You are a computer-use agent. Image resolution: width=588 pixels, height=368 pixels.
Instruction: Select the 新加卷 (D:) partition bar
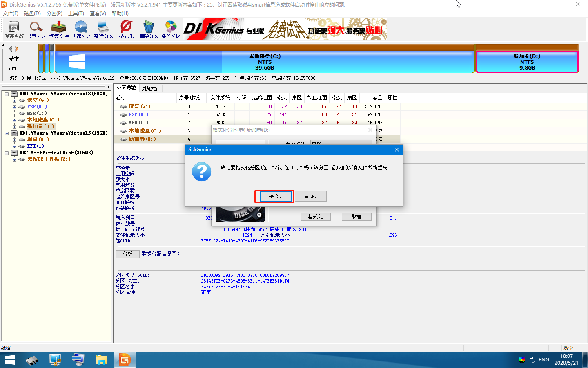(x=527, y=62)
